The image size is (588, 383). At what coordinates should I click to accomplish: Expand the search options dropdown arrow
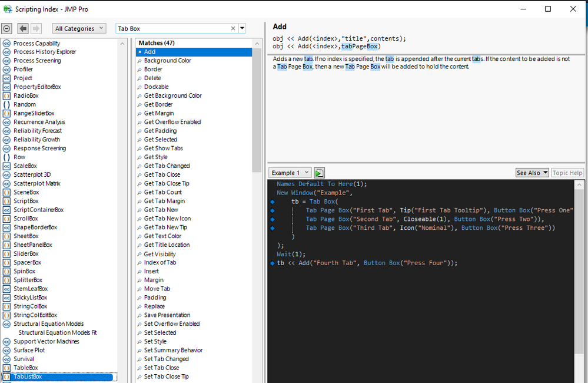[x=242, y=28]
